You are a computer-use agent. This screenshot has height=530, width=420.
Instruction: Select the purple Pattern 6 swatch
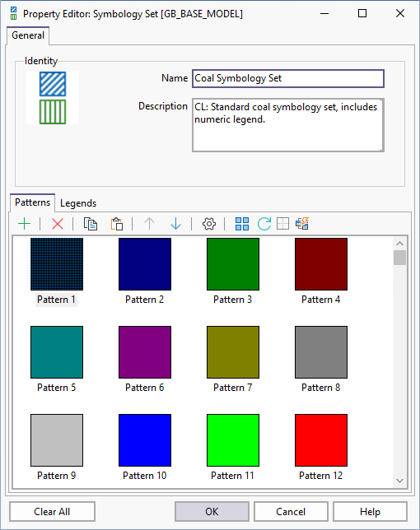(x=145, y=352)
